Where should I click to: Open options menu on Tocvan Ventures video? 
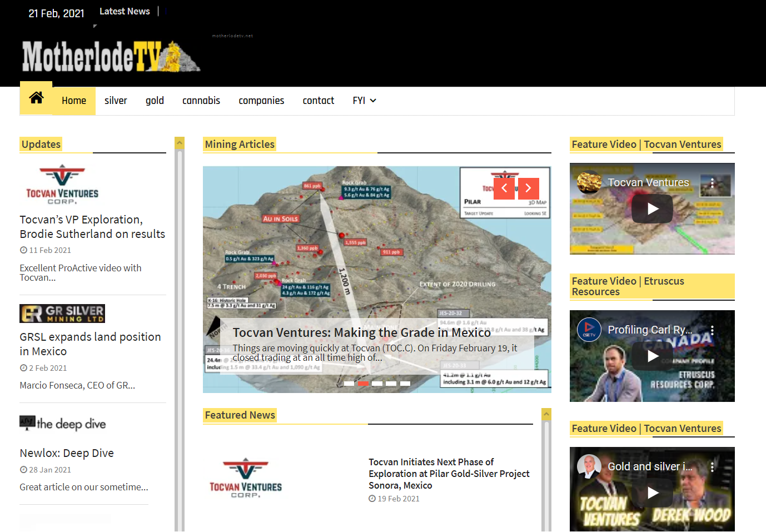712,183
